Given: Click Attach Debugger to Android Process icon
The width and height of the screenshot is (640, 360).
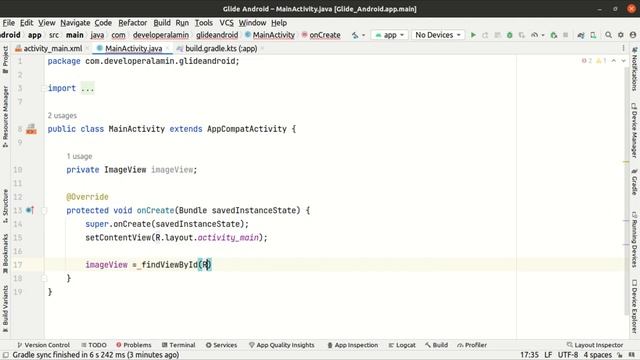Looking at the screenshot, I should 553,35.
